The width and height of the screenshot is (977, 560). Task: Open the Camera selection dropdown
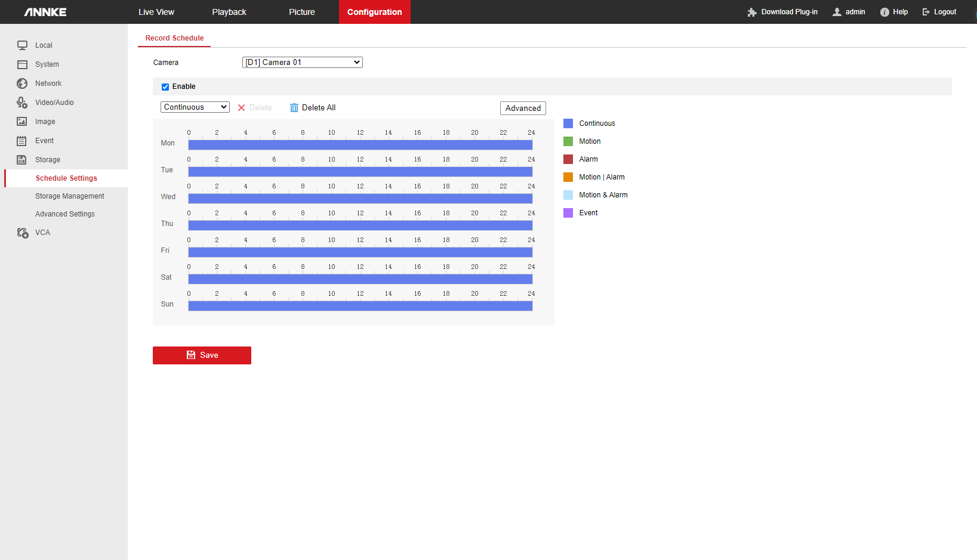(x=302, y=63)
